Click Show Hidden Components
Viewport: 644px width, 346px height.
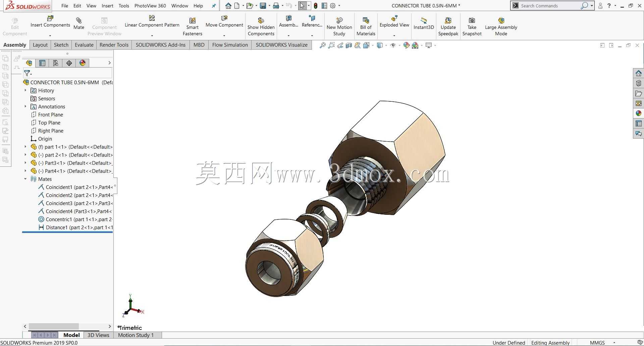coord(261,27)
